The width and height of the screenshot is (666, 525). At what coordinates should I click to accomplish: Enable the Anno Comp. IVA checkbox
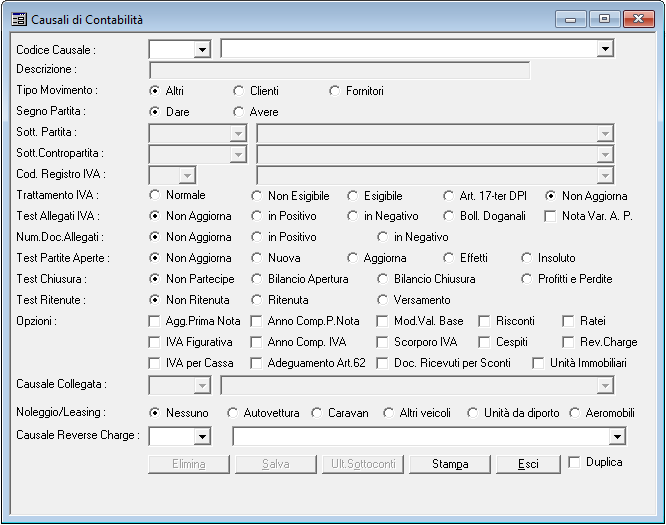pyautogui.click(x=256, y=342)
